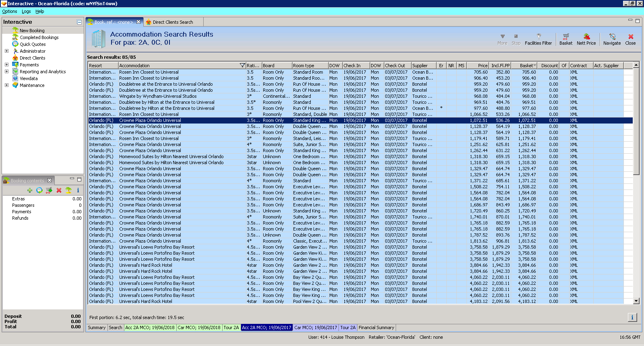
Task: Click the red X delete icon in Booking contents
Action: pos(59,190)
